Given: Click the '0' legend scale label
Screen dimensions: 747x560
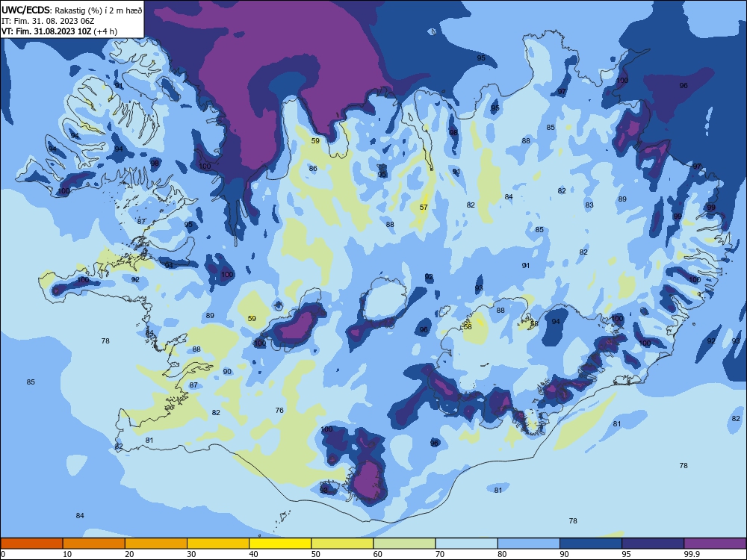Looking at the screenshot, I should (3, 554).
